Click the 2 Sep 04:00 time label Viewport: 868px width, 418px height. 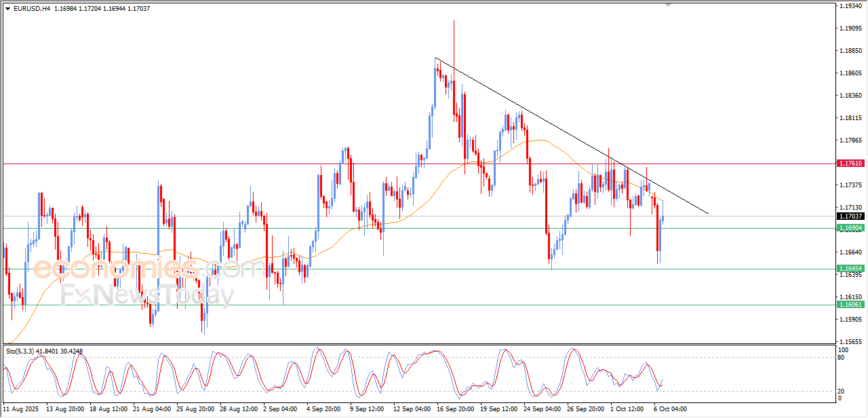[x=281, y=409]
